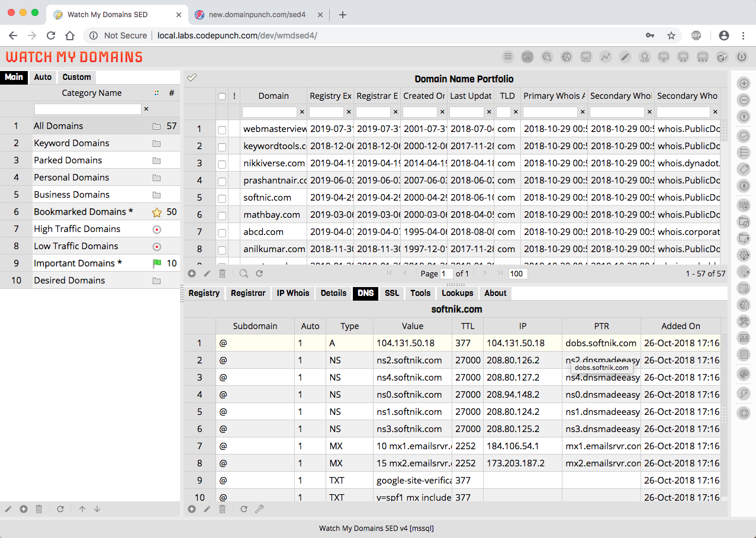Check the box for anilkumar.com row
The image size is (756, 538).
(x=222, y=249)
